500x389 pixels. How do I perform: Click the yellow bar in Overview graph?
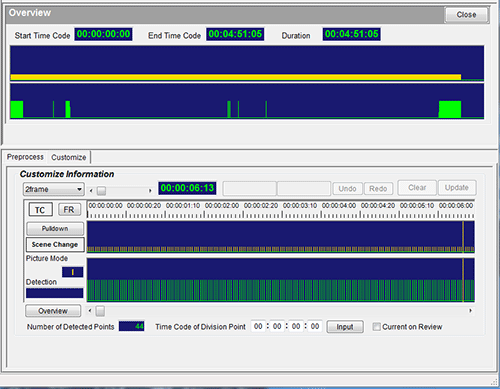pos(236,77)
